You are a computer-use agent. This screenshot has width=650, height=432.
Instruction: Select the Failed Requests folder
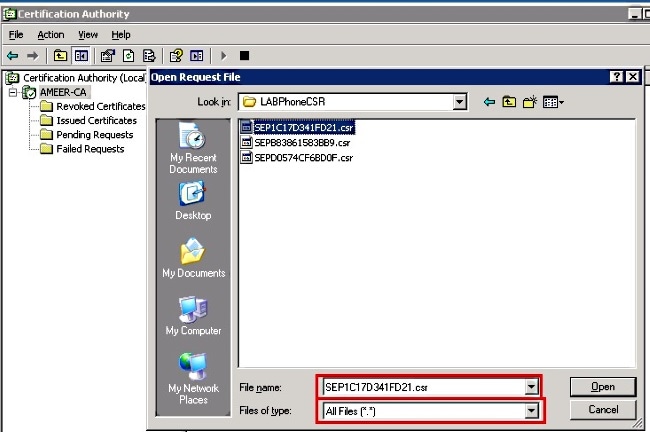coord(90,148)
